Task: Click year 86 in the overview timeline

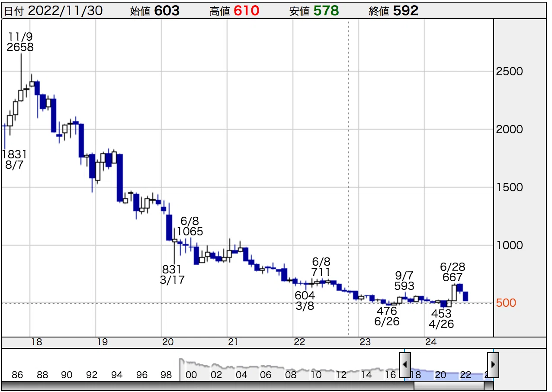Action: pyautogui.click(x=17, y=375)
